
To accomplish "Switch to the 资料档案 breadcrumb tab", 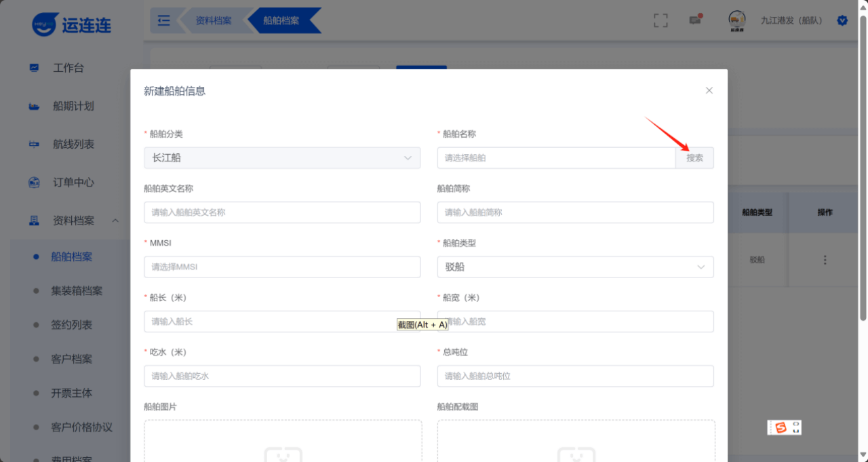I will 213,20.
